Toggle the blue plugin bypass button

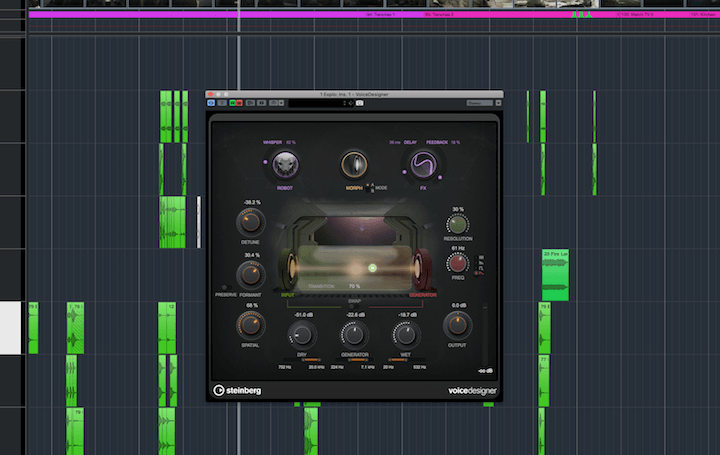point(211,103)
